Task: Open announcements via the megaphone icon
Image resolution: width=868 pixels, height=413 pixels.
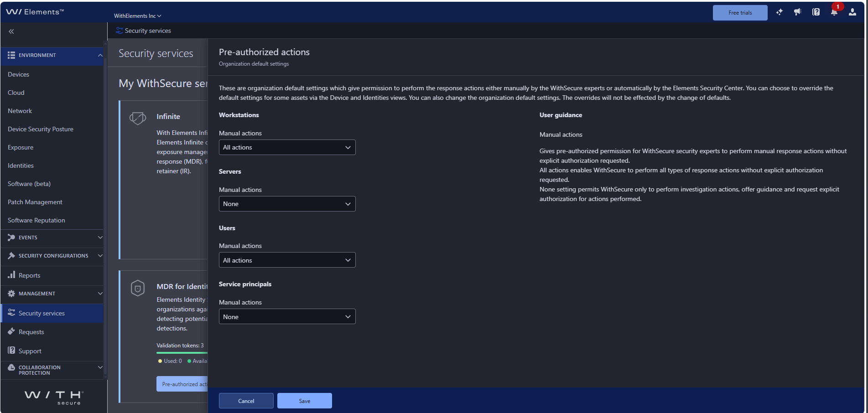Action: coord(798,12)
